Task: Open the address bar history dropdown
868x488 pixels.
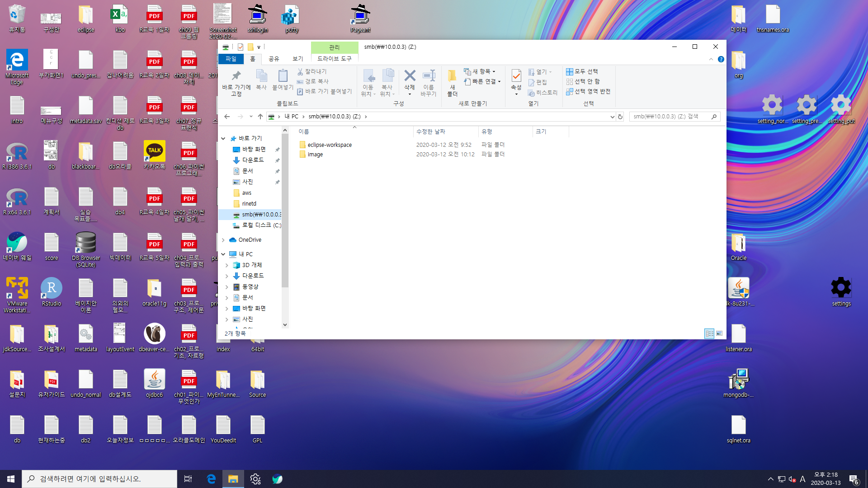Action: pos(612,117)
